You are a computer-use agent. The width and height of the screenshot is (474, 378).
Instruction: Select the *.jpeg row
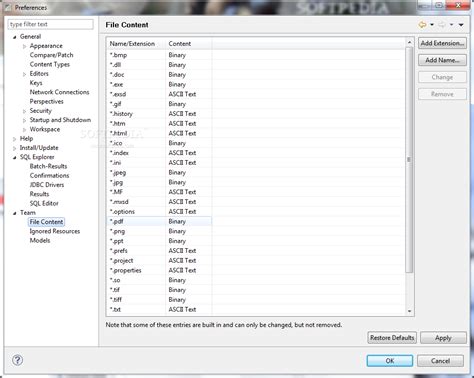255,172
